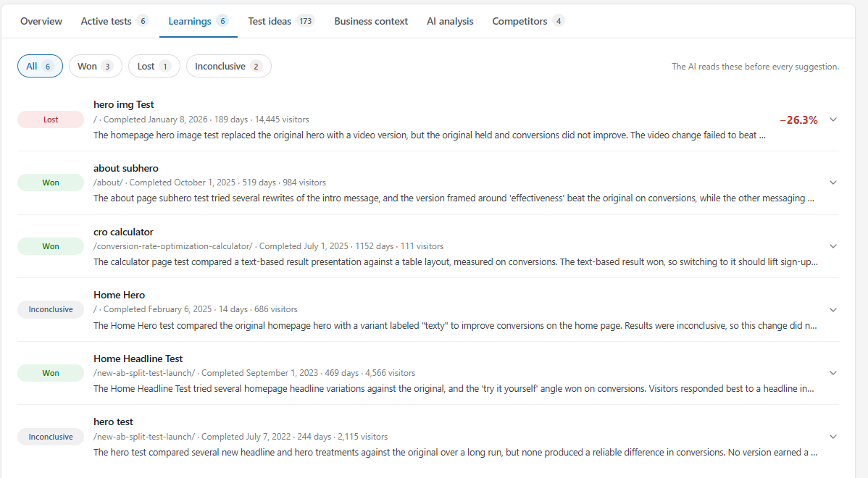The image size is (868, 478).
Task: Open the Overview tab
Action: pyautogui.click(x=41, y=21)
